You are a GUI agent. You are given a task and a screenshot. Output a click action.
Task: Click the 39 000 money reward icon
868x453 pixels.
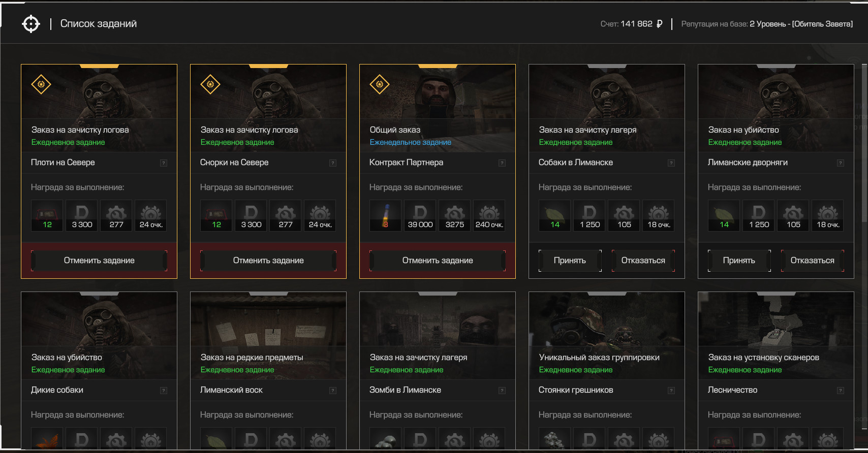(x=420, y=216)
